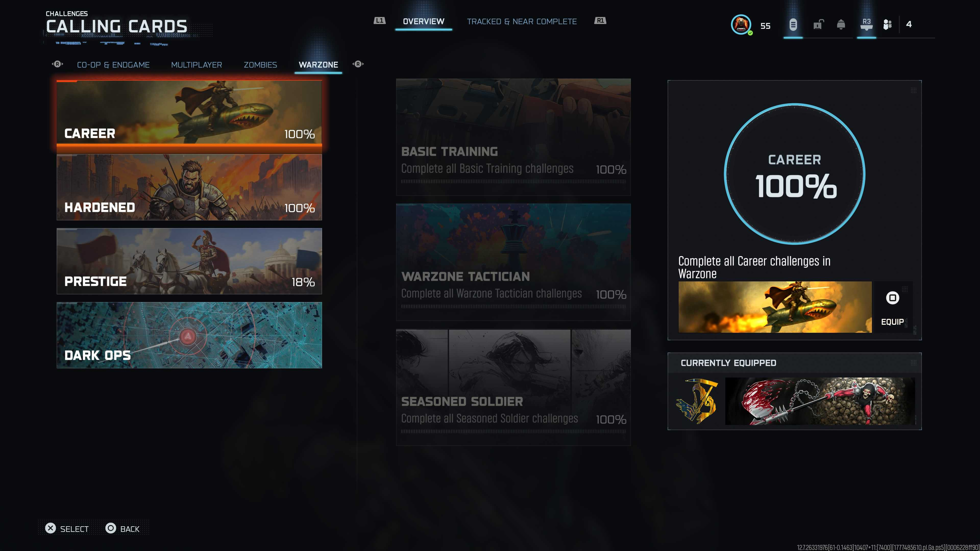Click "Complete all Seasoned Soldier challenges" text
Viewport: 980px width, 551px height.
tap(489, 418)
